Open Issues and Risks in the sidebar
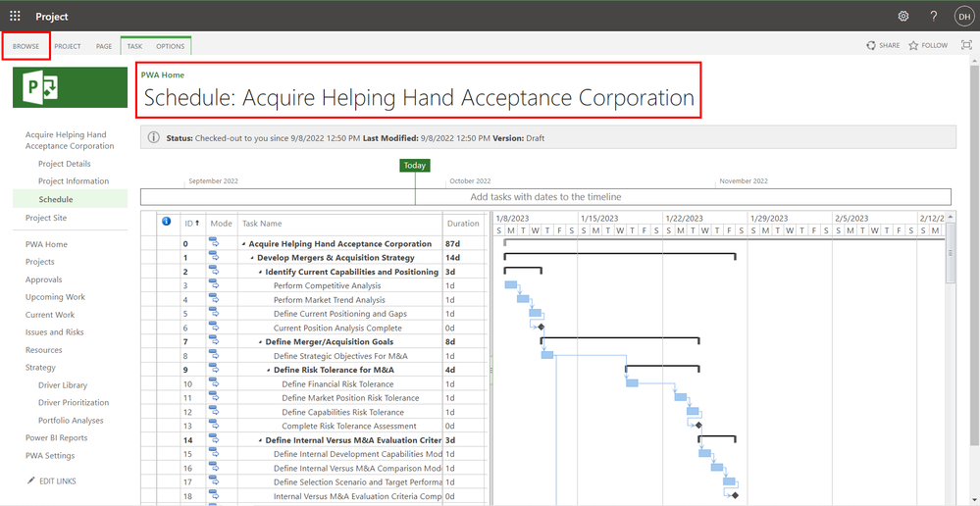This screenshot has height=506, width=980. (54, 332)
